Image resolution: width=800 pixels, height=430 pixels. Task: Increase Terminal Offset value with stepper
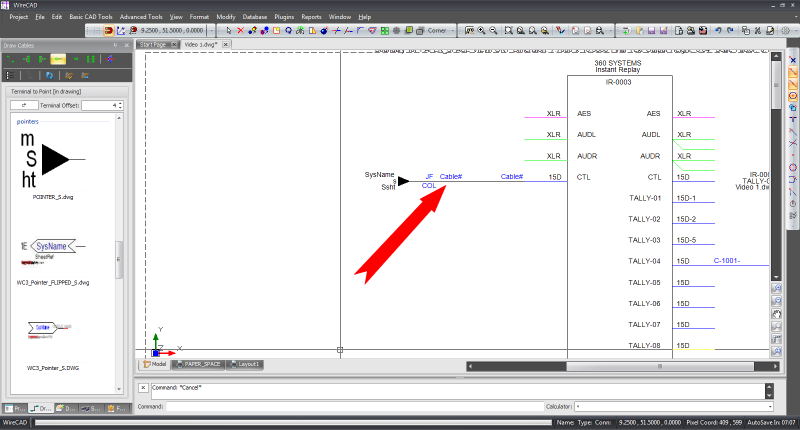[120, 104]
